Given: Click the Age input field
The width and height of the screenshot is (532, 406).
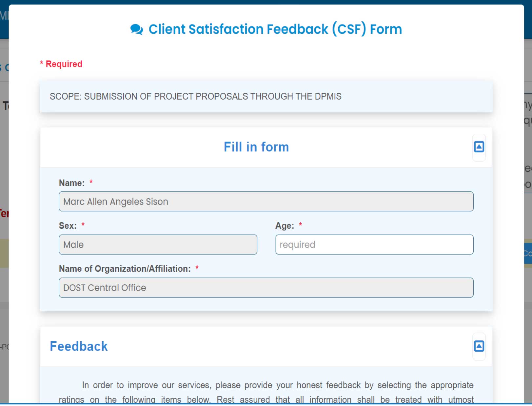Looking at the screenshot, I should [x=374, y=244].
